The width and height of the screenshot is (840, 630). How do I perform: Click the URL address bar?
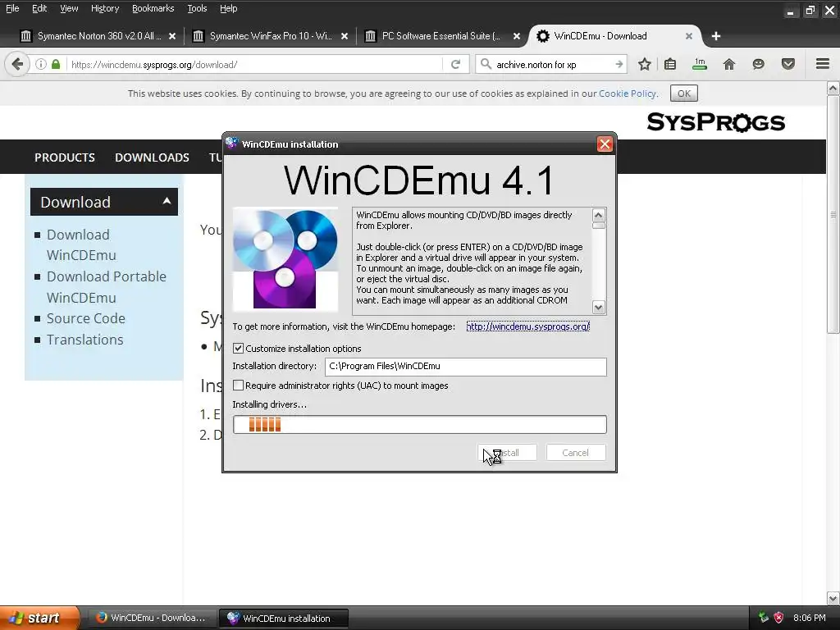[256, 64]
